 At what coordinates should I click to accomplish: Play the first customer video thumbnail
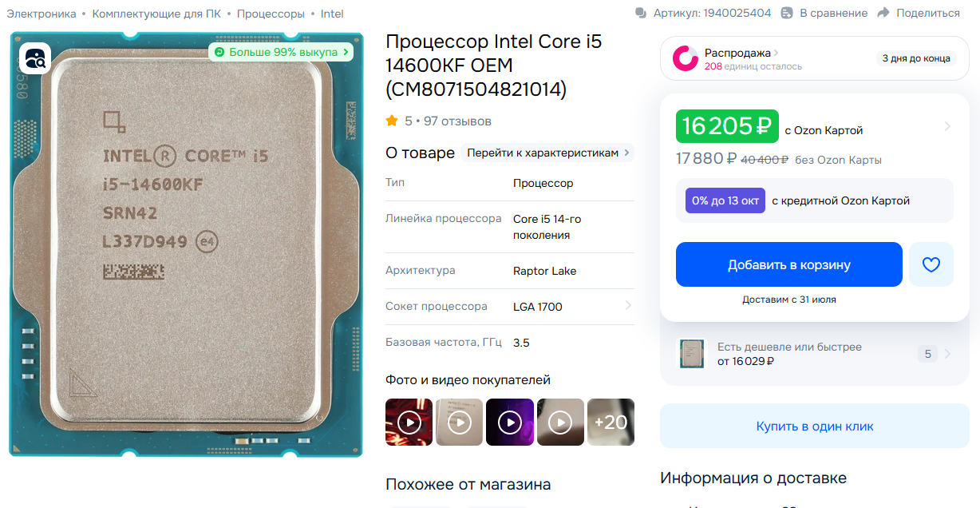pos(409,422)
